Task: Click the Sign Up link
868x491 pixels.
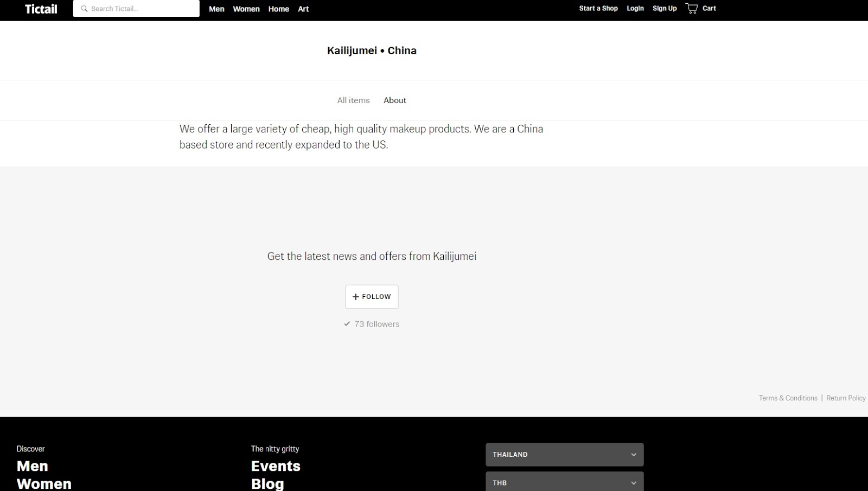Action: point(665,9)
